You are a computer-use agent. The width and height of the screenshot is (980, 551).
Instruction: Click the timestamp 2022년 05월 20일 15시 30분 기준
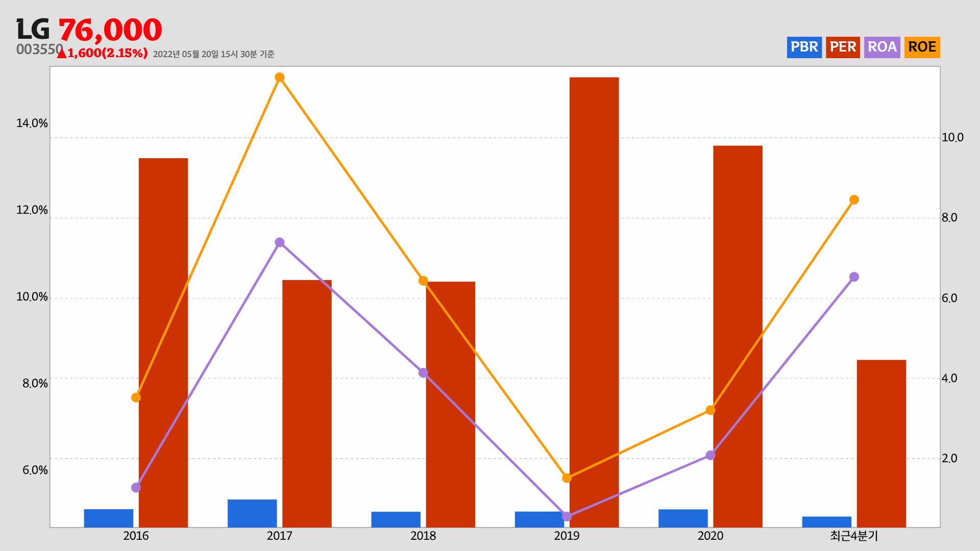coord(213,54)
